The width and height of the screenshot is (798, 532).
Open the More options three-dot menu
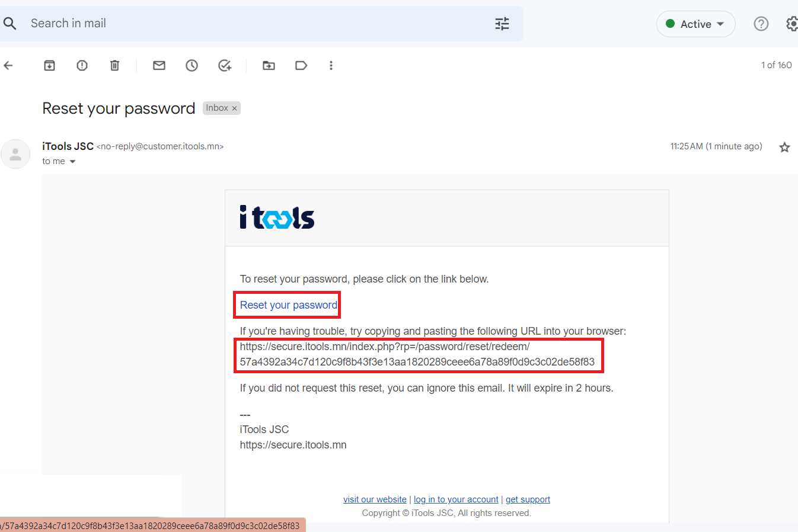(x=331, y=65)
